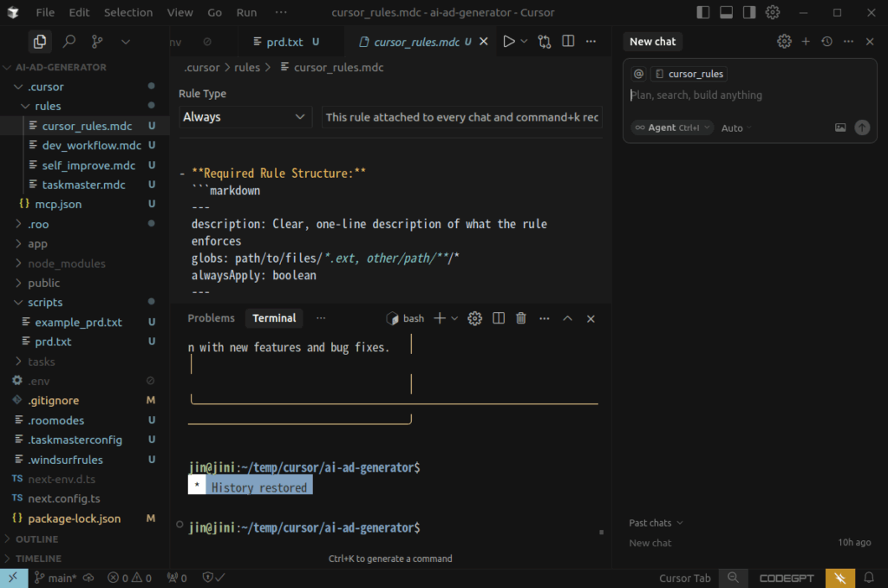Open the Run menu
This screenshot has width=888, height=588.
(246, 12)
